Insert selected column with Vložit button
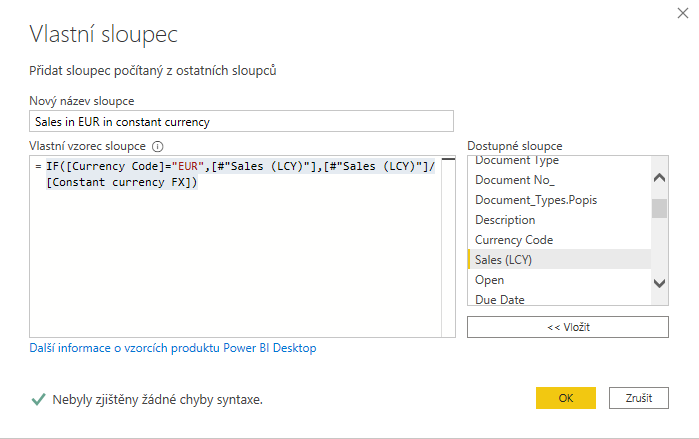699x439 pixels. click(567, 327)
